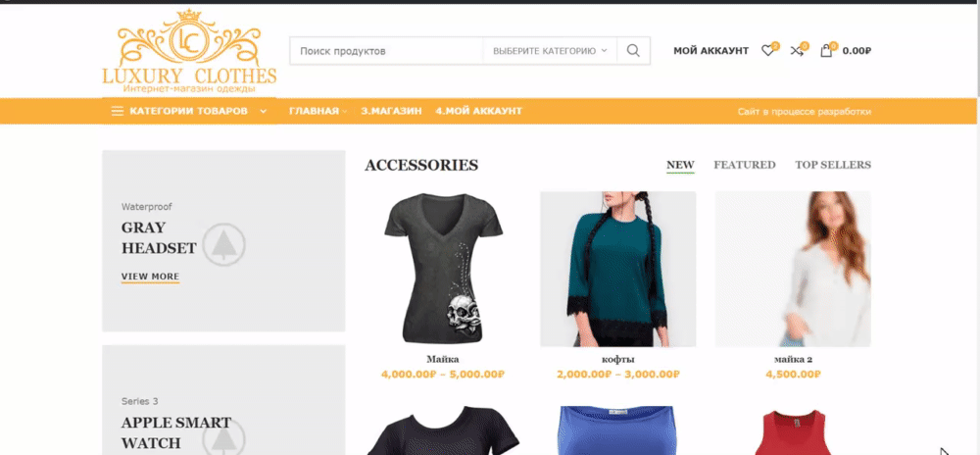Focus the Поиск продуктов search field
This screenshot has width=980, height=455.
[386, 51]
